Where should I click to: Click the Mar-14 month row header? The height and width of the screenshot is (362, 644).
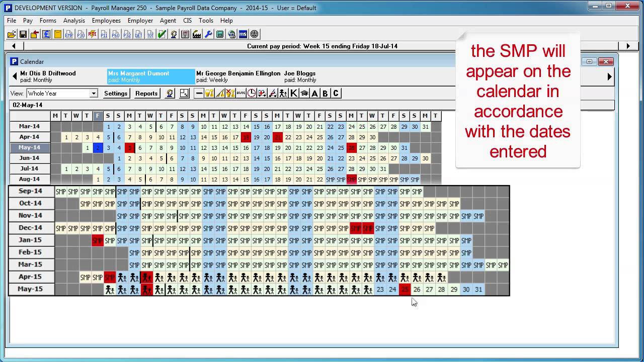tap(29, 126)
